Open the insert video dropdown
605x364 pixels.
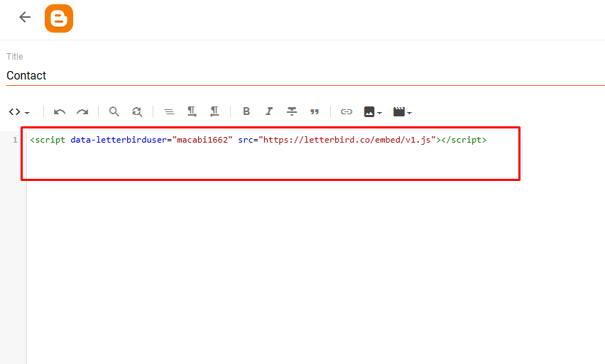tap(403, 112)
